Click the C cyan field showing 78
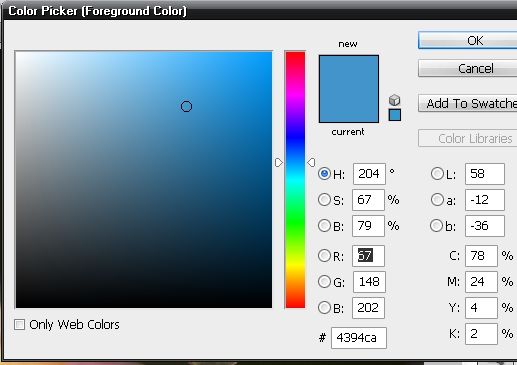 coord(481,256)
